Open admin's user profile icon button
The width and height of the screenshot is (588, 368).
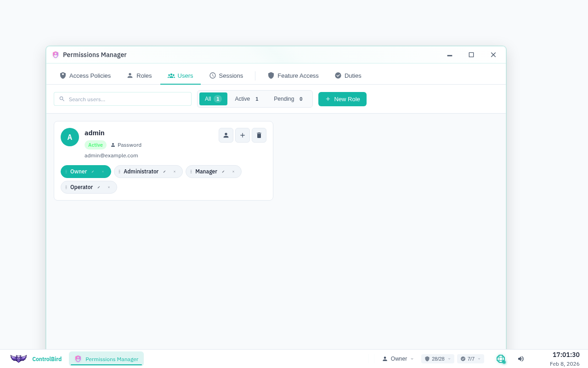coord(226,135)
